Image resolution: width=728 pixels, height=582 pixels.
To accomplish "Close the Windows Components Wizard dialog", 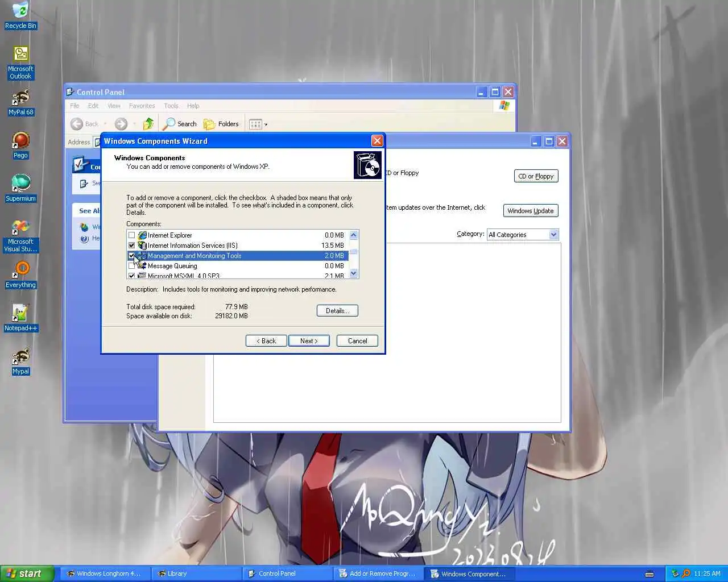I will pyautogui.click(x=377, y=140).
